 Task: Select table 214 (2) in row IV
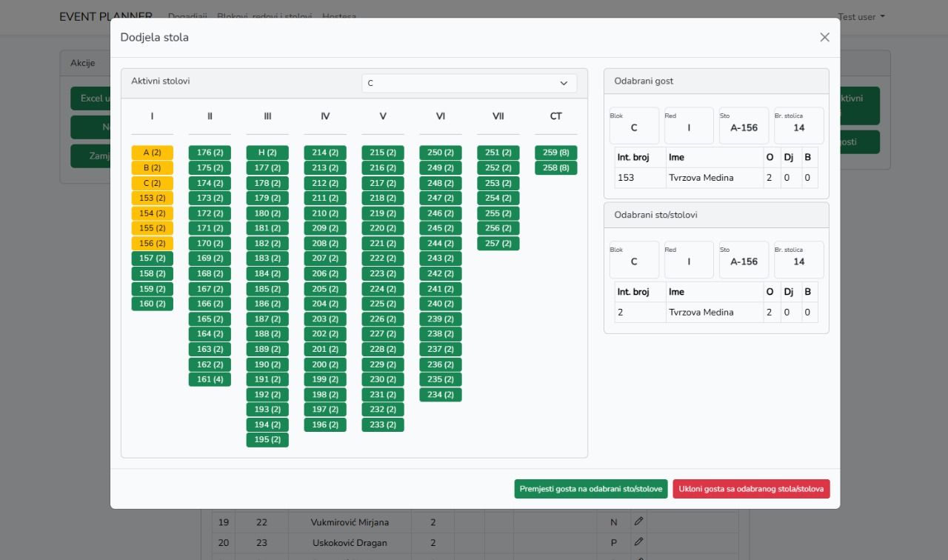click(325, 153)
